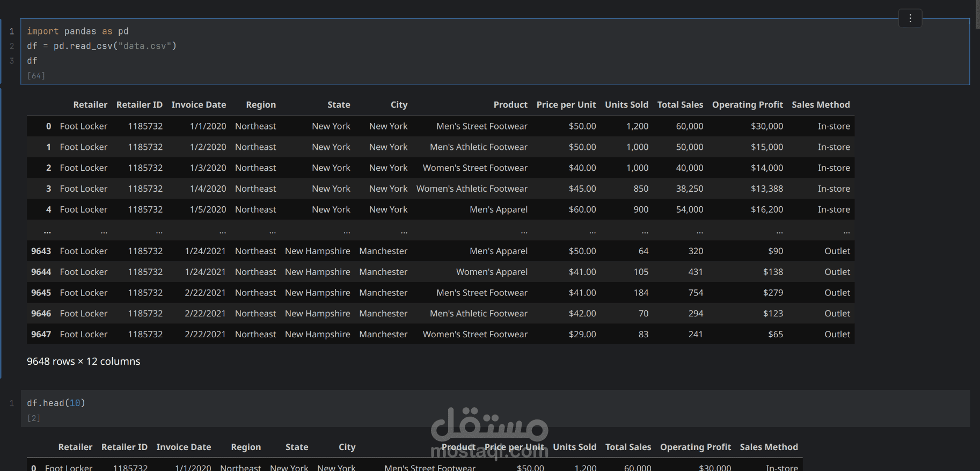Viewport: 980px width, 471px height.
Task: Click Women's Apparel in row 9644
Action: (492, 272)
